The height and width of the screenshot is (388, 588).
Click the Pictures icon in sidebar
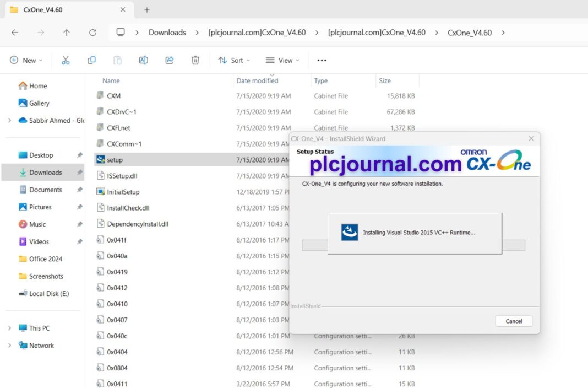coord(23,207)
